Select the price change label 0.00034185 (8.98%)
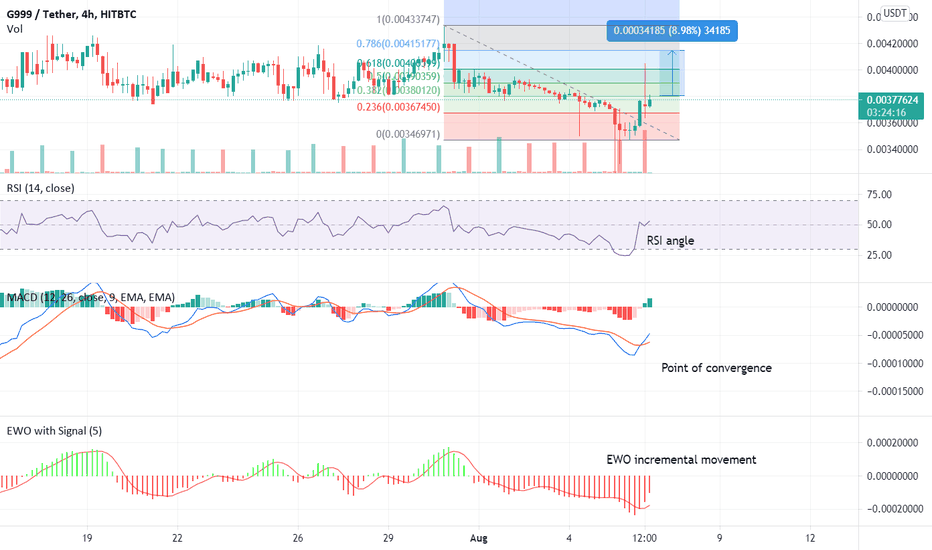Viewport: 932px width, 550px height. [672, 30]
